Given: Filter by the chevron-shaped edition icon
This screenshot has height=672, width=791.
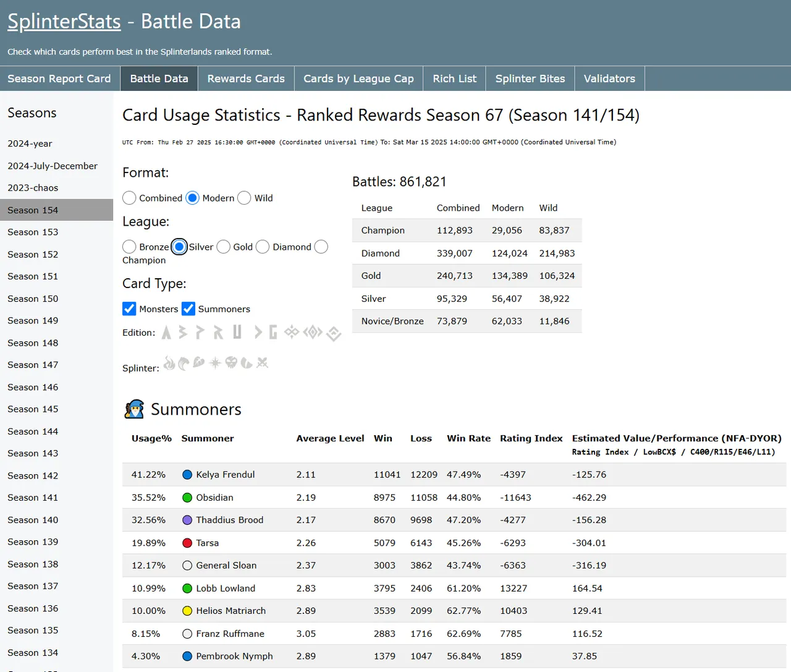Looking at the screenshot, I should (x=258, y=333).
